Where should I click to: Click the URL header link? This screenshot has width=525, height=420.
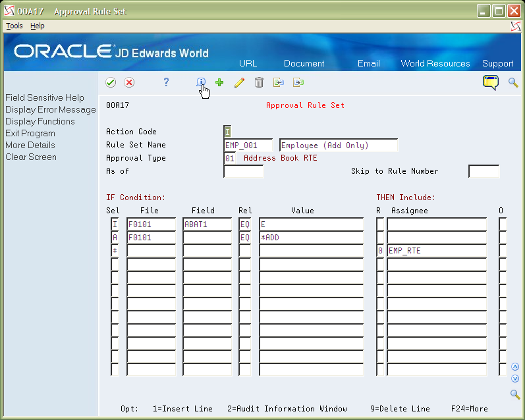coord(248,63)
